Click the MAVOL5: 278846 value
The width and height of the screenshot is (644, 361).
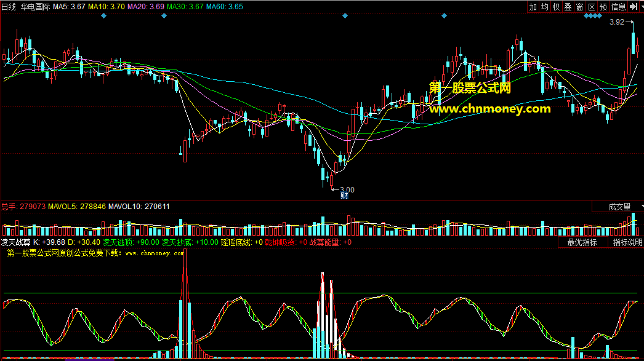click(x=77, y=207)
